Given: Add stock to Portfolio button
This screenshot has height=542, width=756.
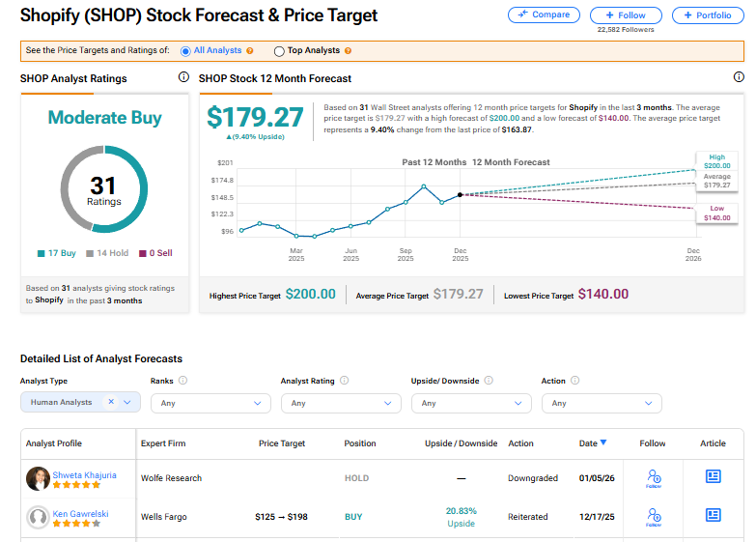Looking at the screenshot, I should (708, 15).
